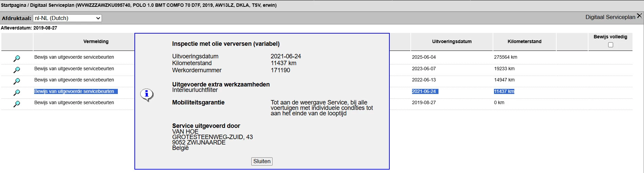This screenshot has height=173, width=644.
Task: Click magnifier icon for 2025-06-04 service record
Action: [17, 58]
